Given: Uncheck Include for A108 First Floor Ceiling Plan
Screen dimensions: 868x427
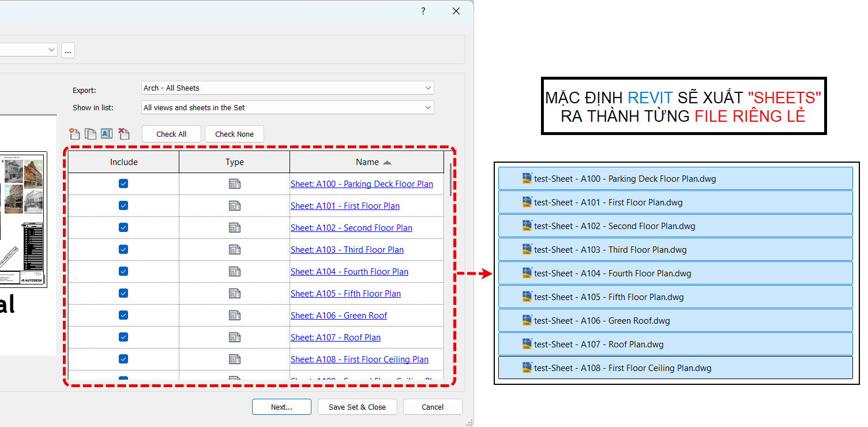Looking at the screenshot, I should point(123,359).
